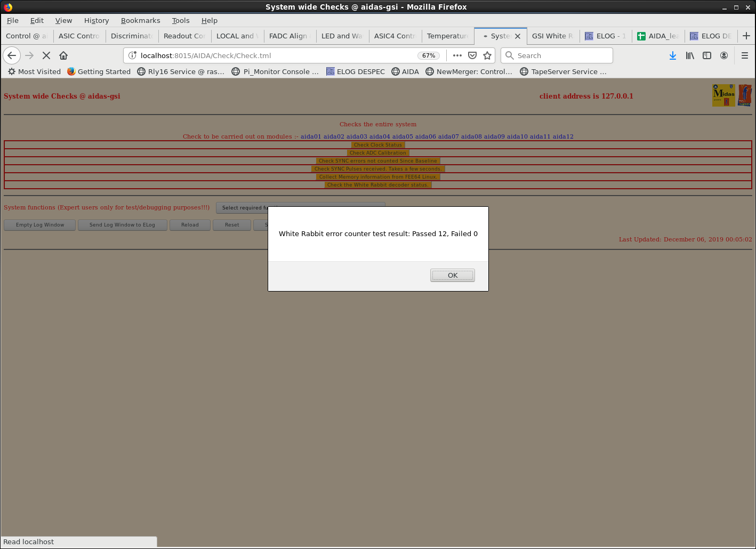This screenshot has height=549, width=756.
Task: Focus the Search box
Action: click(x=557, y=55)
